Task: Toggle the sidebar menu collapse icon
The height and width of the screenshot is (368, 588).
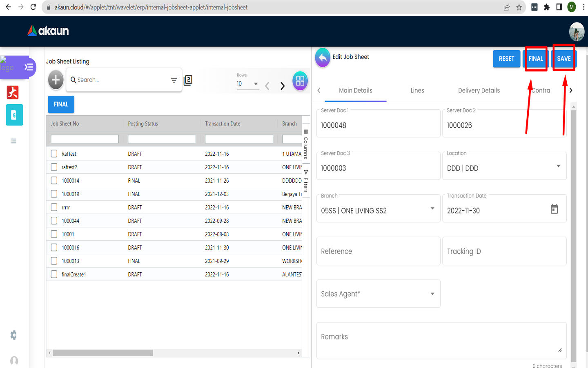Action: click(x=29, y=67)
